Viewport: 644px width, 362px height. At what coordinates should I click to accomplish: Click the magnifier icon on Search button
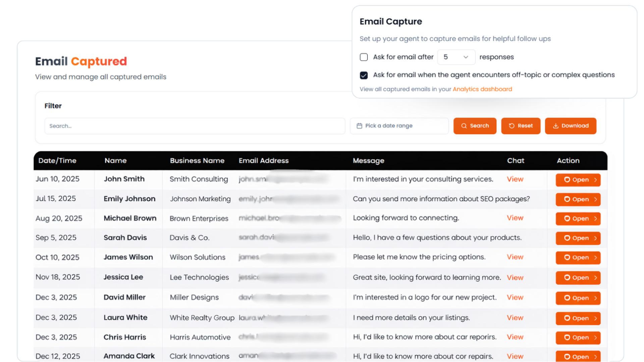(x=464, y=126)
